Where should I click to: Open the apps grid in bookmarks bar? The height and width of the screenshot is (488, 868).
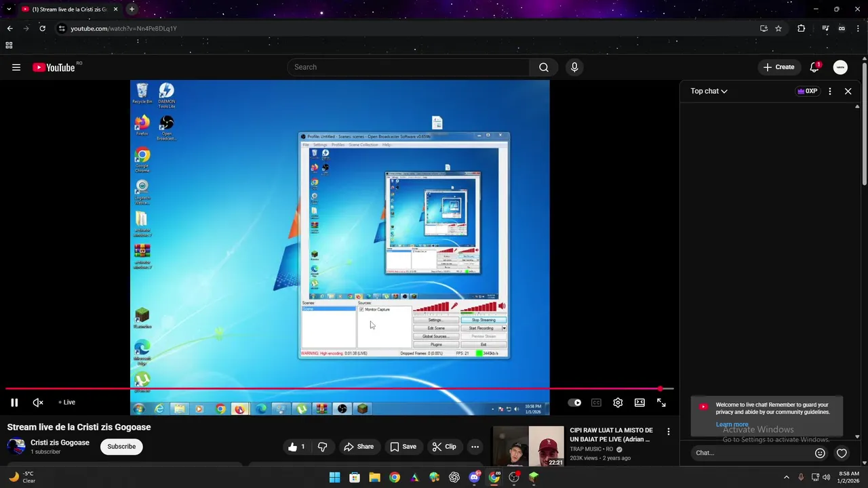coord(9,45)
